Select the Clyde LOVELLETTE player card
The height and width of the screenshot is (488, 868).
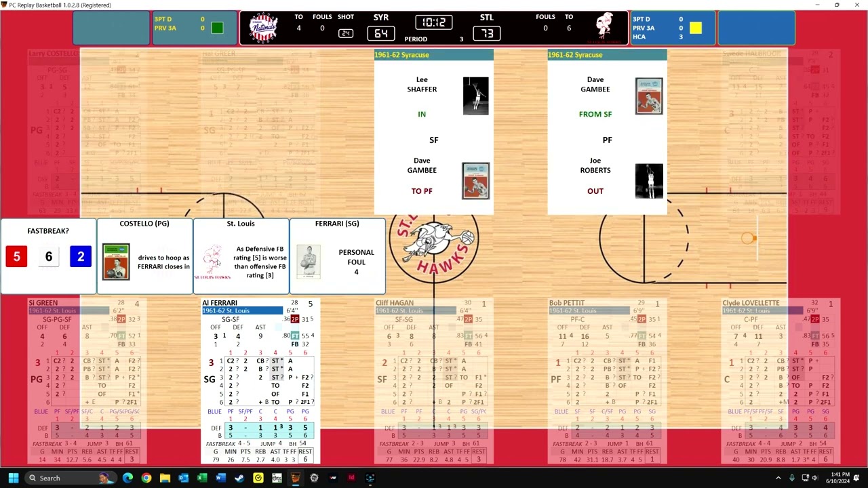pos(779,382)
